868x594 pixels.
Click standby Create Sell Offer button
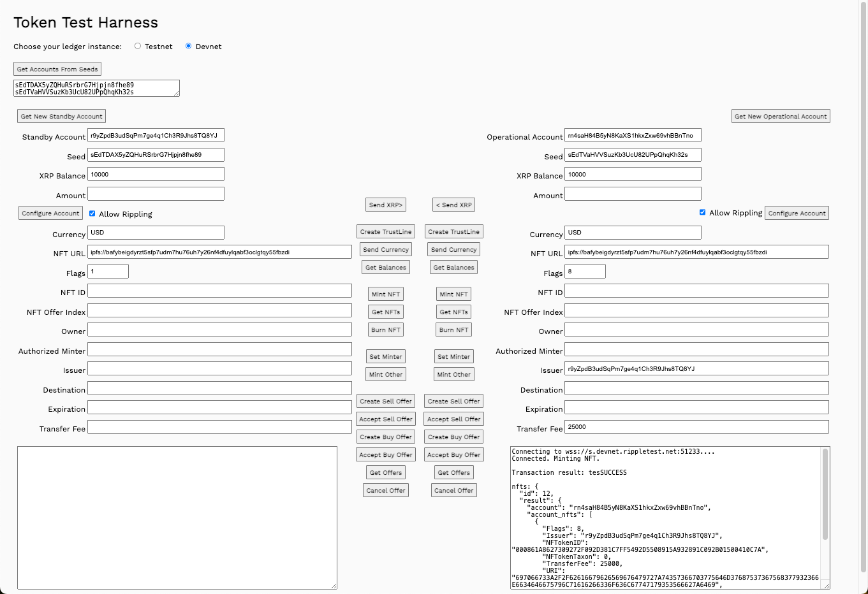click(x=386, y=401)
